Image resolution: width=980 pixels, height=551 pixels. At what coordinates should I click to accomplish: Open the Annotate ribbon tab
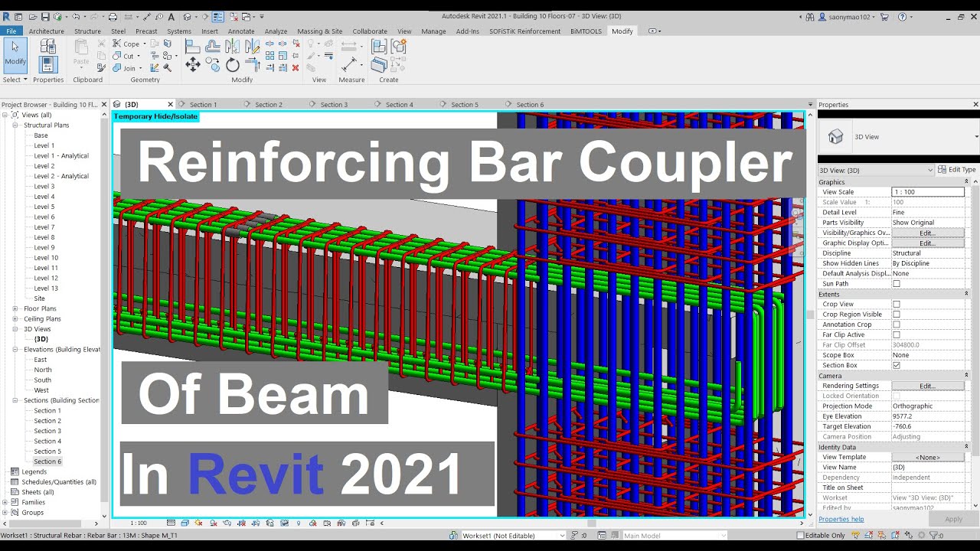click(241, 31)
